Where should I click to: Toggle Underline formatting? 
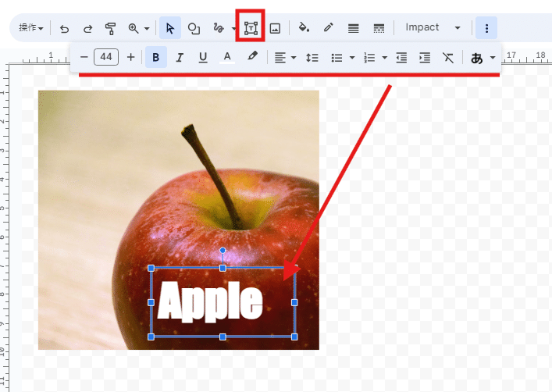pos(203,58)
